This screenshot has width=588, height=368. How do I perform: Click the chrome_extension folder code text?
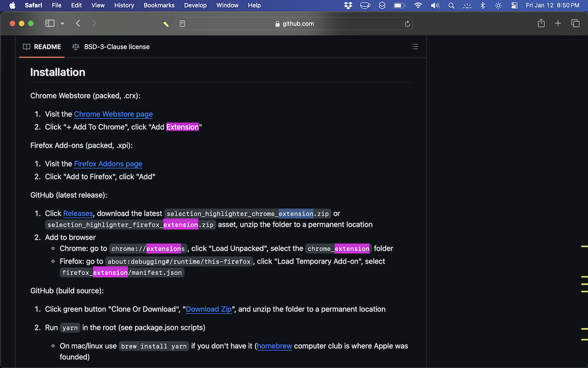point(339,248)
